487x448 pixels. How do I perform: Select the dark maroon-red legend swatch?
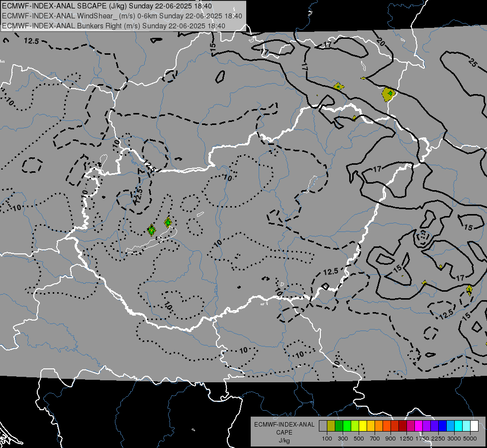point(403,426)
